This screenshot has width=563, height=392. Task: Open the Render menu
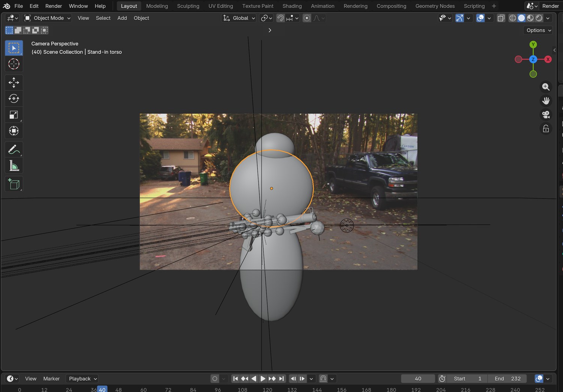pyautogui.click(x=54, y=6)
